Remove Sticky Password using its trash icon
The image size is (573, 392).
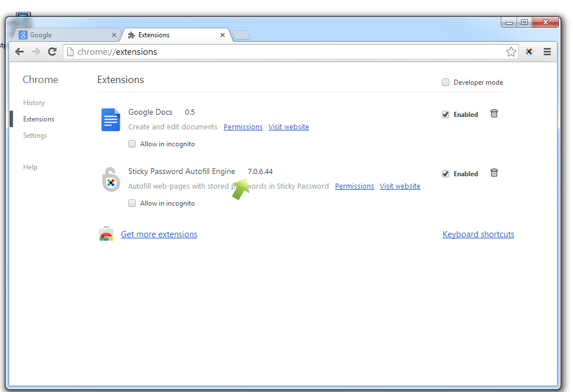(494, 173)
